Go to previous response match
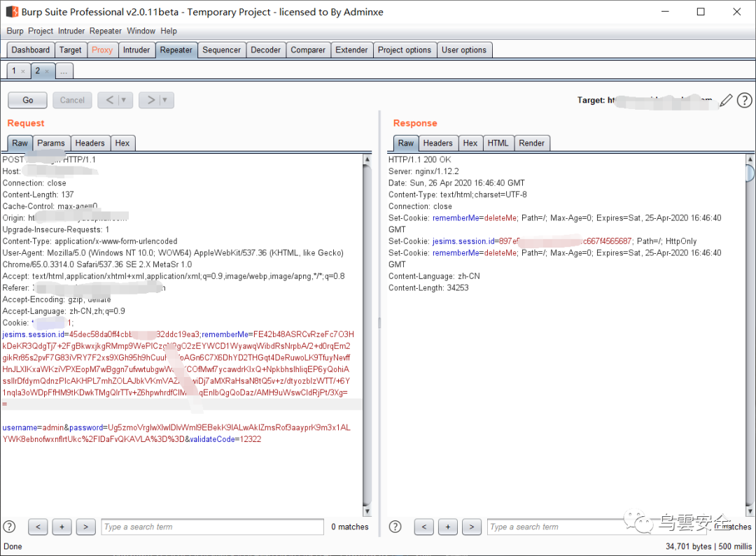The image size is (756, 556). 423,527
